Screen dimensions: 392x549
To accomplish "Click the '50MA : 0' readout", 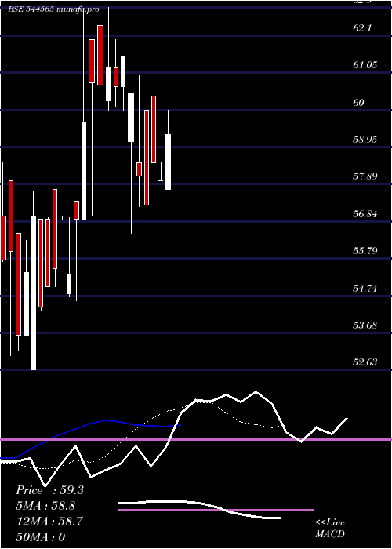I will click(x=41, y=537).
